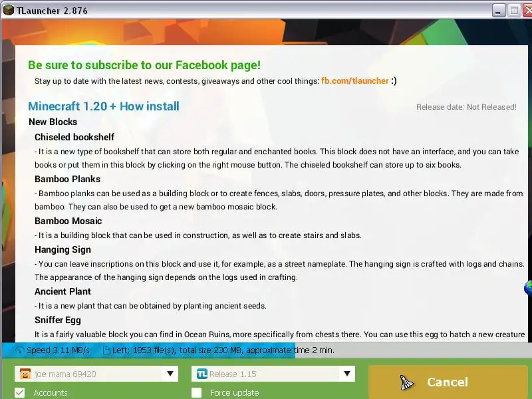Click the 'Sniffer Egg' heading
This screenshot has width=532, height=399.
point(58,321)
